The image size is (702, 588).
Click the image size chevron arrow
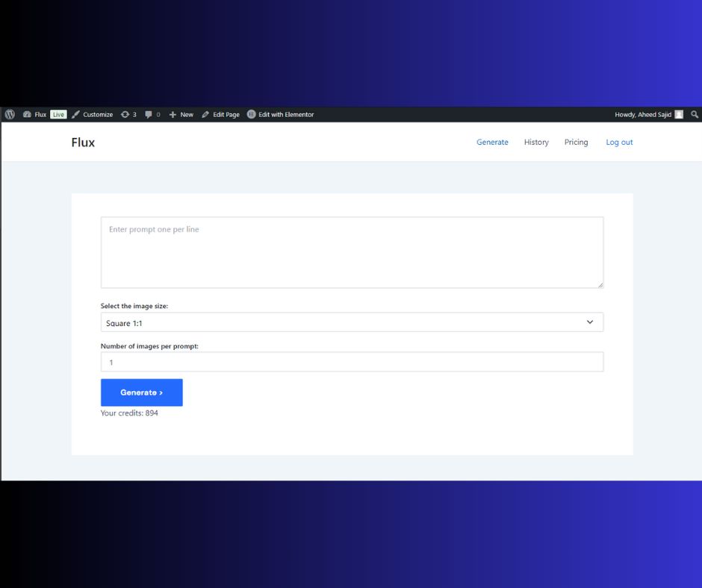(x=590, y=322)
